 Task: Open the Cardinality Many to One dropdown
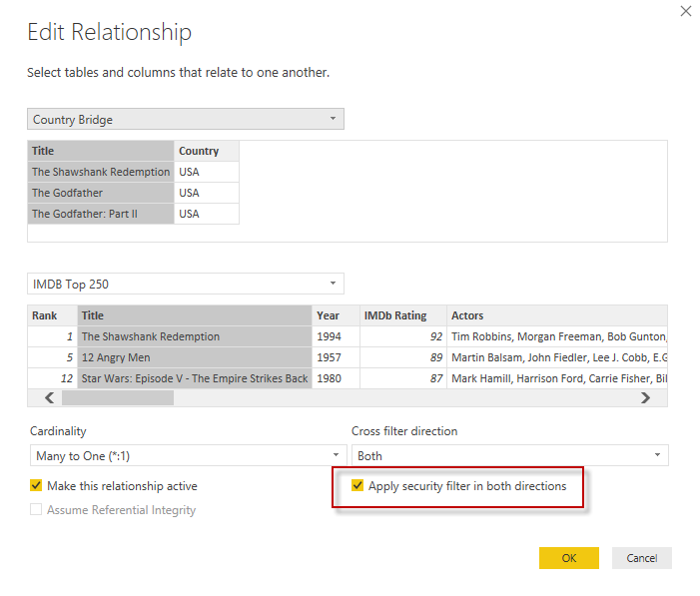tap(188, 455)
